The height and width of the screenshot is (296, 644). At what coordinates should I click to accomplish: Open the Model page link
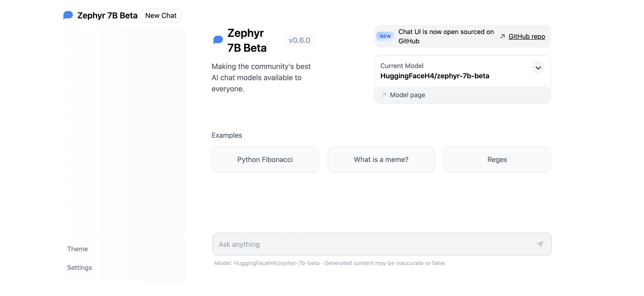tap(407, 95)
